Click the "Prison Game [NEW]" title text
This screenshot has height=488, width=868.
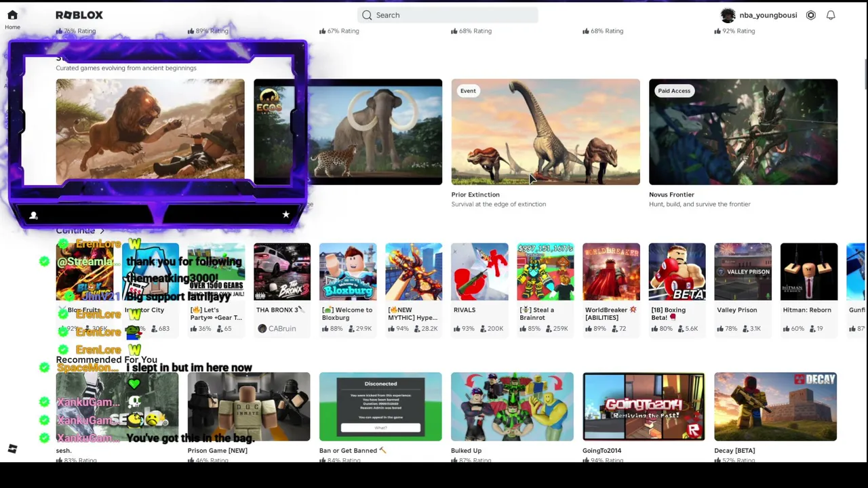[218, 451]
